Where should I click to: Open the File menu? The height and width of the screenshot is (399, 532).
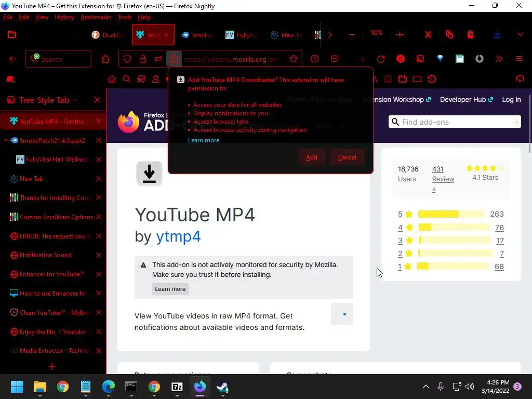click(x=8, y=17)
